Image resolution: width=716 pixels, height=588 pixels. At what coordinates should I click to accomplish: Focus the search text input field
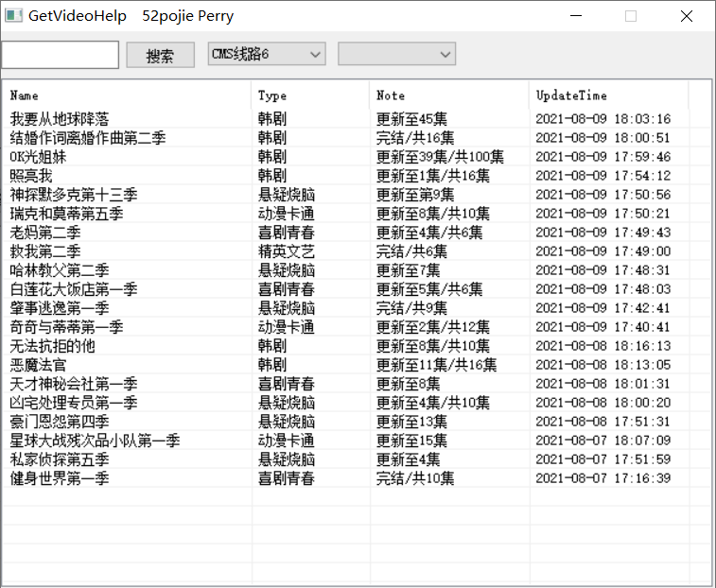(x=60, y=55)
